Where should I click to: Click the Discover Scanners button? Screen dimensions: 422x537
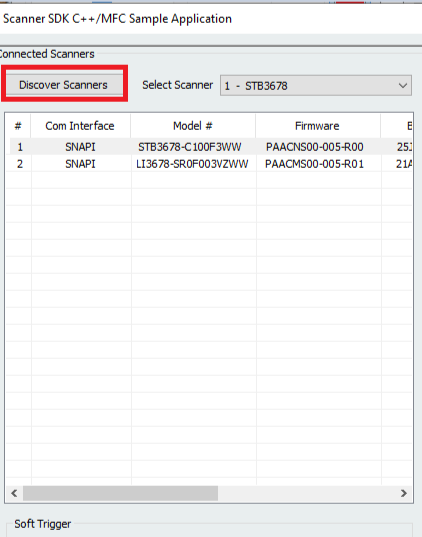click(64, 85)
